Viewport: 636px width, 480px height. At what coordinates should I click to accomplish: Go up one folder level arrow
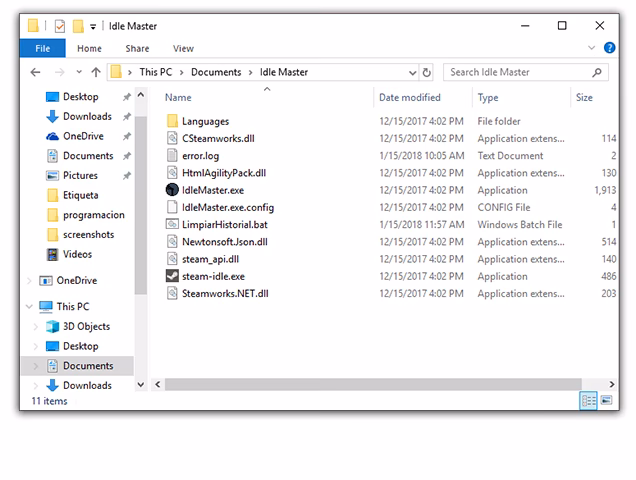96,72
